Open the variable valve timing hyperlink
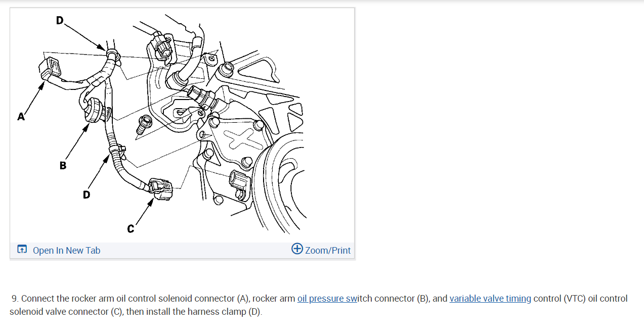Image resolution: width=644 pixels, height=336 pixels. tap(490, 299)
